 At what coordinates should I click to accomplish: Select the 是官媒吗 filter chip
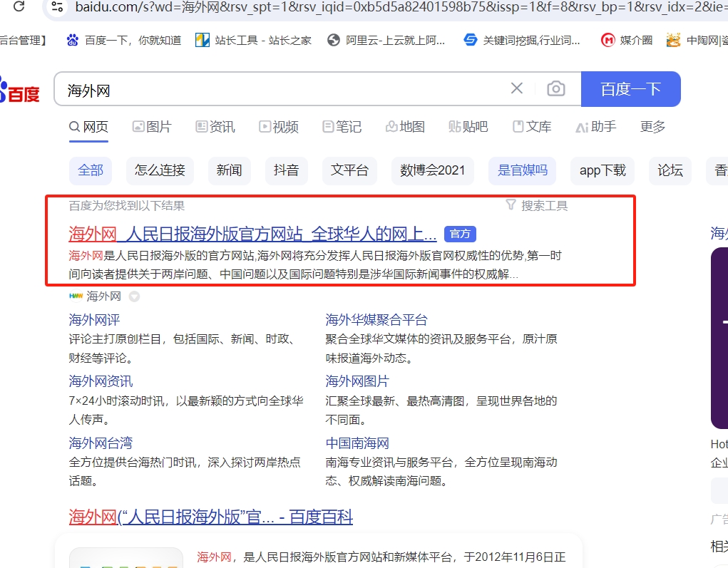523,170
